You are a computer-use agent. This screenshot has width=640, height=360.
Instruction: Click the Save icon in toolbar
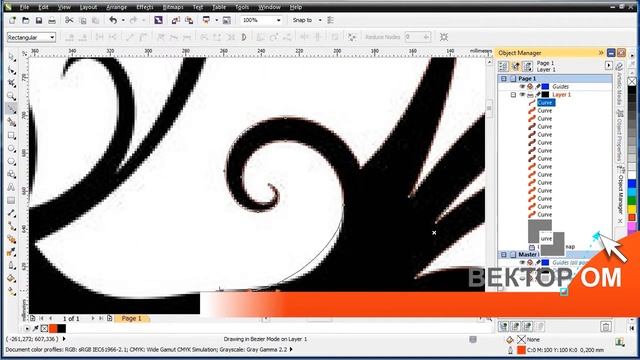pos(39,20)
